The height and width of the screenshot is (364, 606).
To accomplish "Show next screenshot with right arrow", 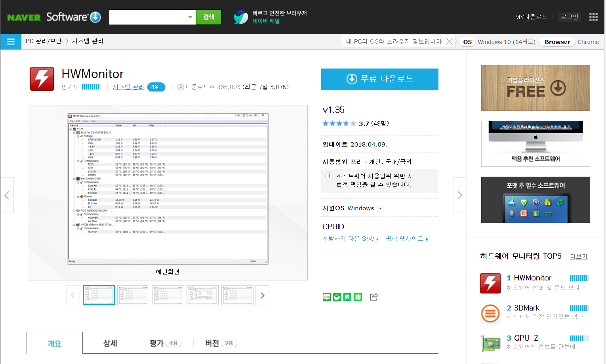I will (459, 195).
